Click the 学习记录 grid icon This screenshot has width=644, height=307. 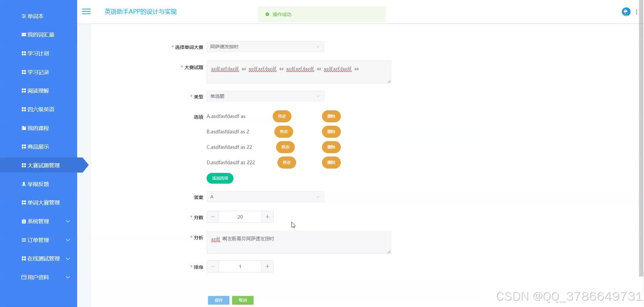pos(24,72)
